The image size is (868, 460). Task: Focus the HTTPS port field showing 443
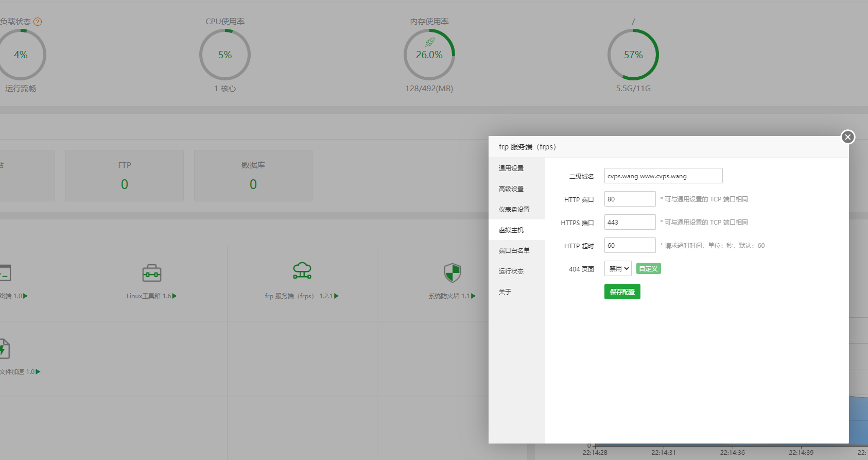pos(630,223)
